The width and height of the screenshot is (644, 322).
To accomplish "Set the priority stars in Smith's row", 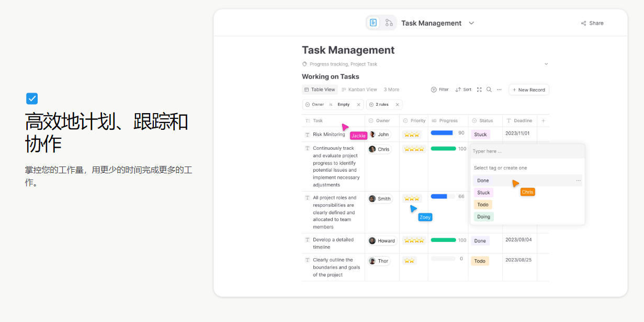I will coord(412,198).
